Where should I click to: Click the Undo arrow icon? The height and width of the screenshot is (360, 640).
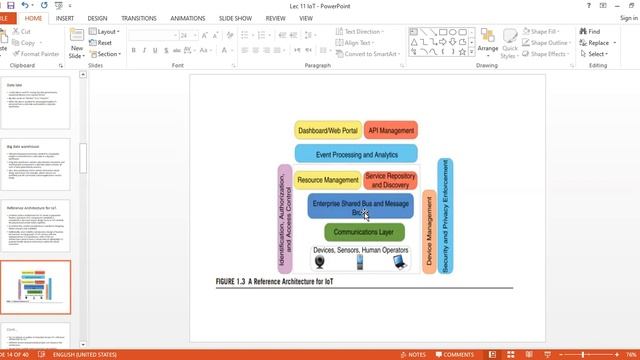25,5
